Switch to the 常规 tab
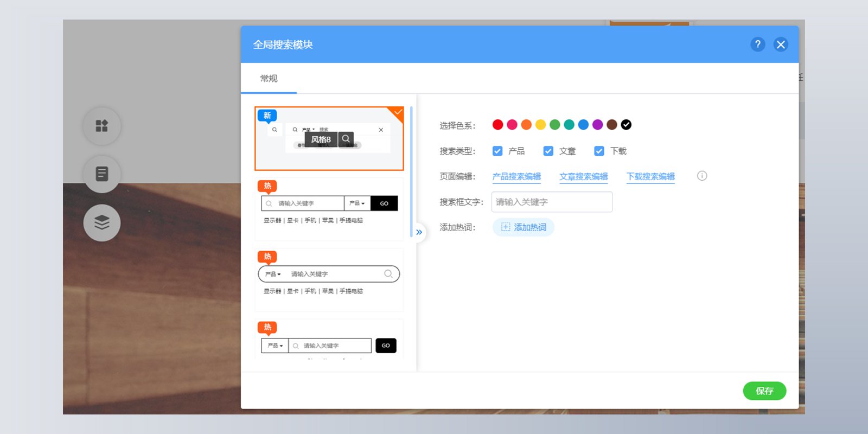Screen dimensions: 868x434 point(269,78)
